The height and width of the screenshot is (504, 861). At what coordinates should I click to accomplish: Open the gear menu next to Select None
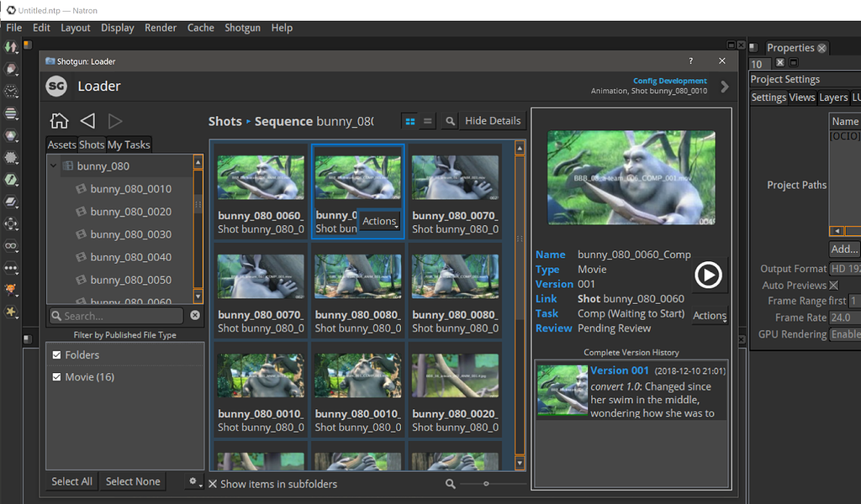click(x=193, y=480)
